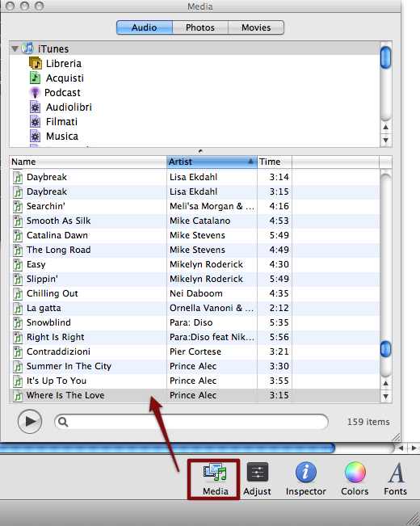Select the Acquisti playlist icon

[36, 78]
